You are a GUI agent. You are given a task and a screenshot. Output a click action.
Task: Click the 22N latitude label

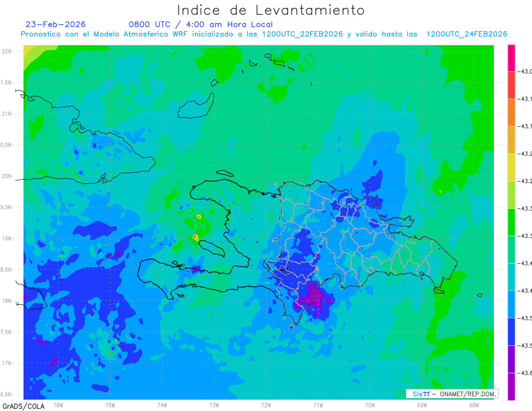pyautogui.click(x=8, y=51)
